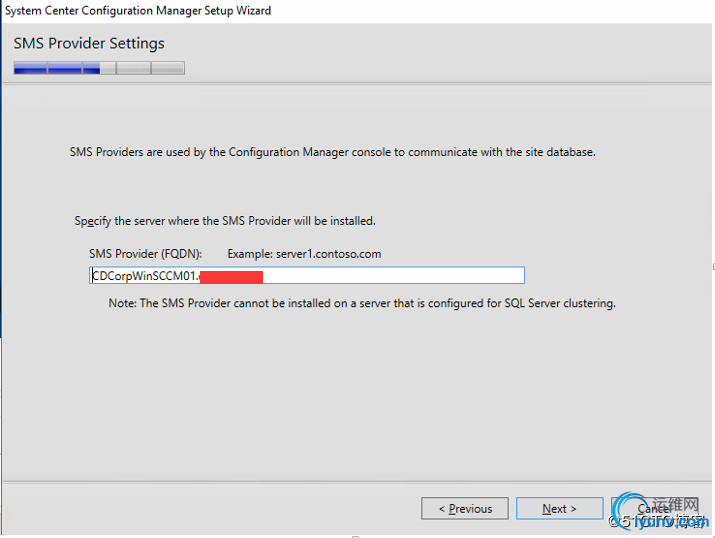
Task: Click the SQL Server clustering note text
Action: point(362,303)
